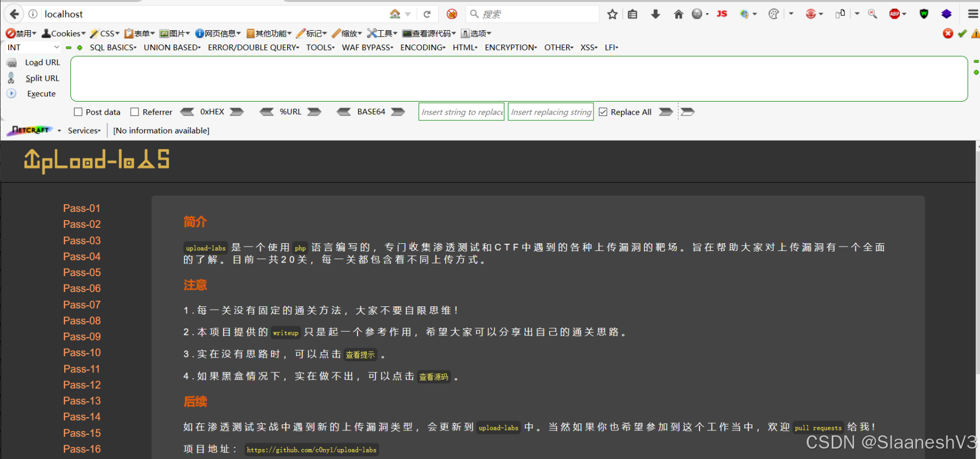The width and height of the screenshot is (980, 459).
Task: Click the HackBar green minus button
Action: pos(69,48)
